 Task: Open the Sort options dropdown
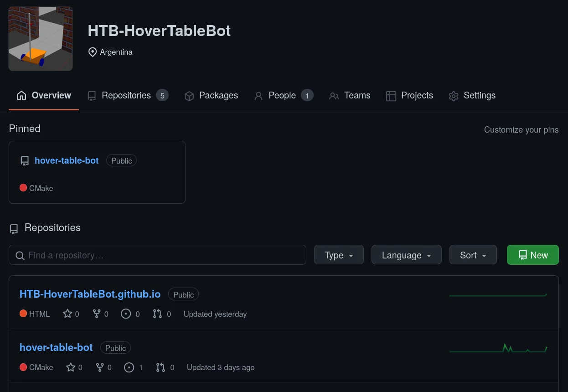pos(473,255)
